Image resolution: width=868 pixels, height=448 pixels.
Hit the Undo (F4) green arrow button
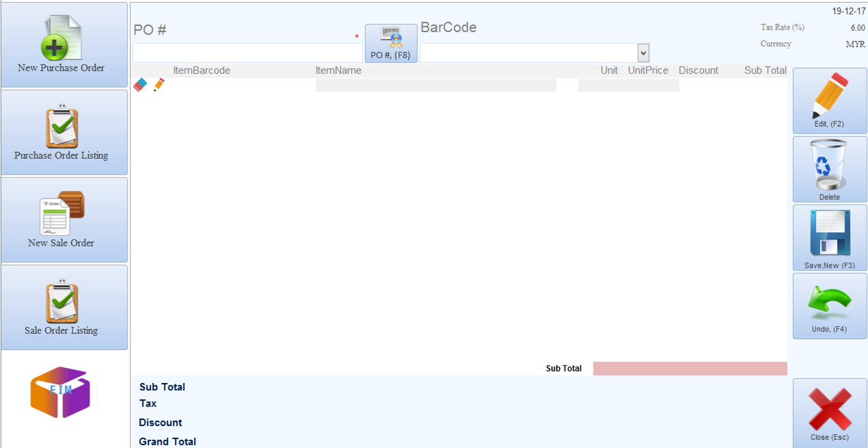point(830,306)
